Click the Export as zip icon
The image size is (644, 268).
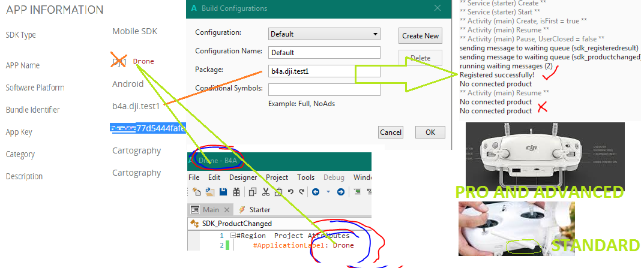[x=236, y=192]
